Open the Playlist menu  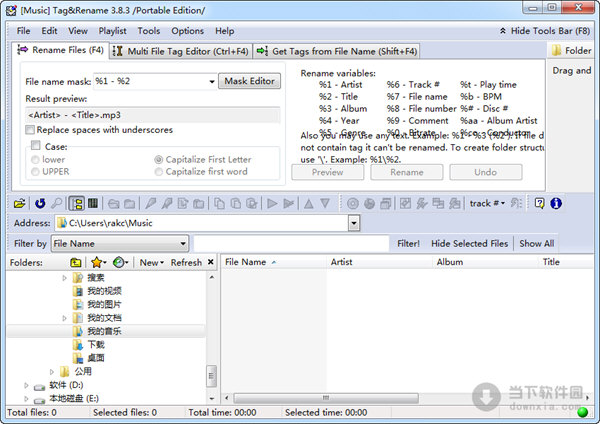point(112,31)
